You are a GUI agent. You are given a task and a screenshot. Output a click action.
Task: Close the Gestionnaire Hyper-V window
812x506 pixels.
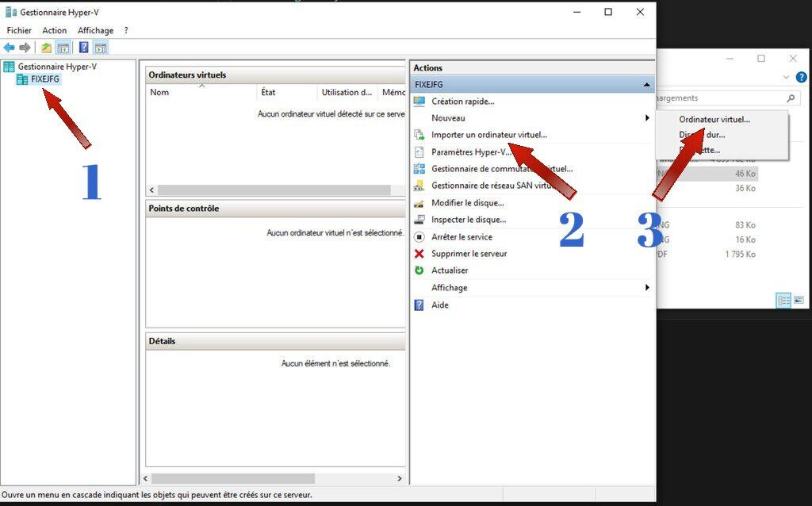tap(640, 12)
